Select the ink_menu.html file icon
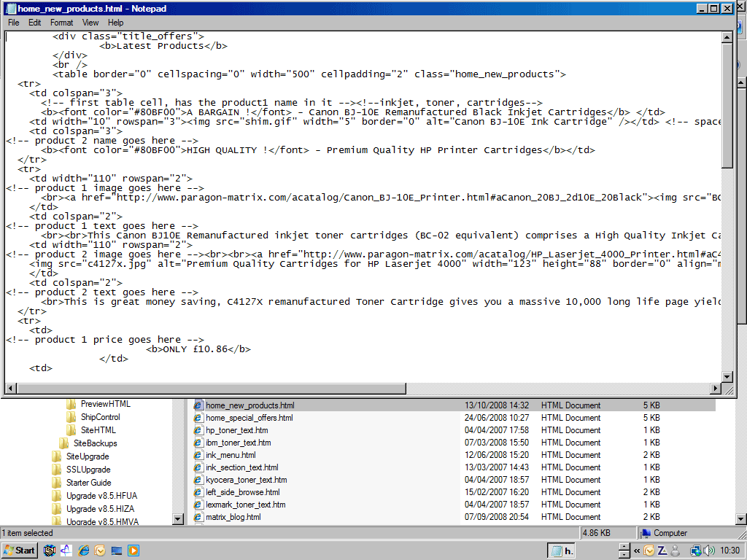This screenshot has width=747, height=560. coord(198,455)
